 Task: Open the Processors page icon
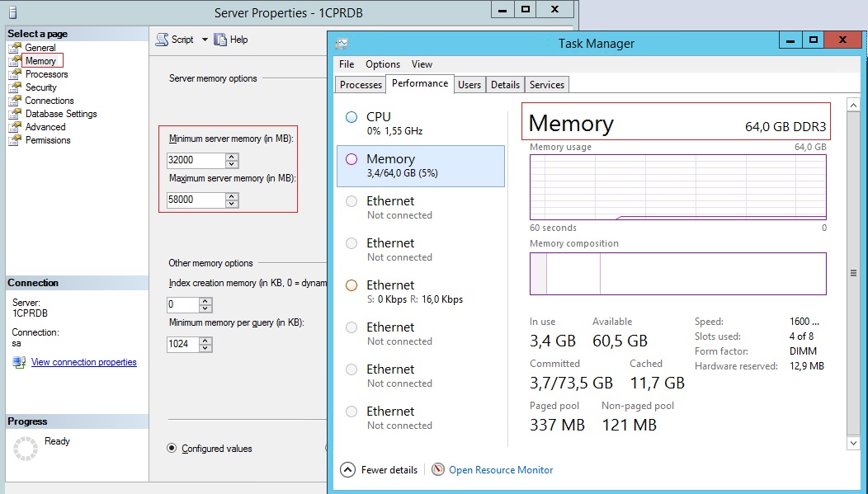(15, 74)
